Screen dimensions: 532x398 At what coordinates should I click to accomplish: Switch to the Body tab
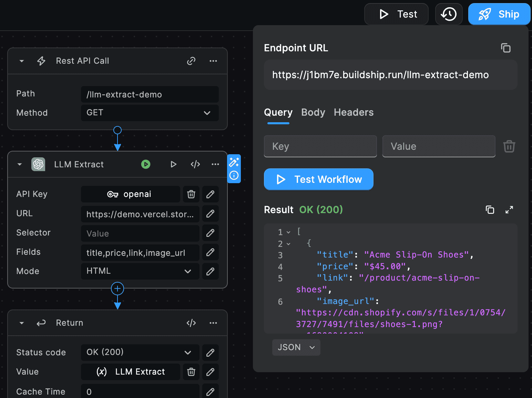pos(313,112)
